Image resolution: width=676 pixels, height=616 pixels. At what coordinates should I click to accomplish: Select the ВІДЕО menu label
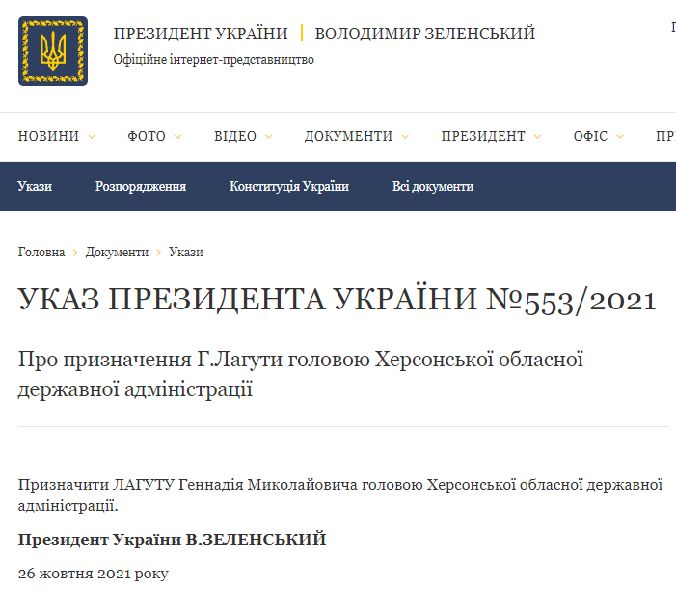coord(235,137)
